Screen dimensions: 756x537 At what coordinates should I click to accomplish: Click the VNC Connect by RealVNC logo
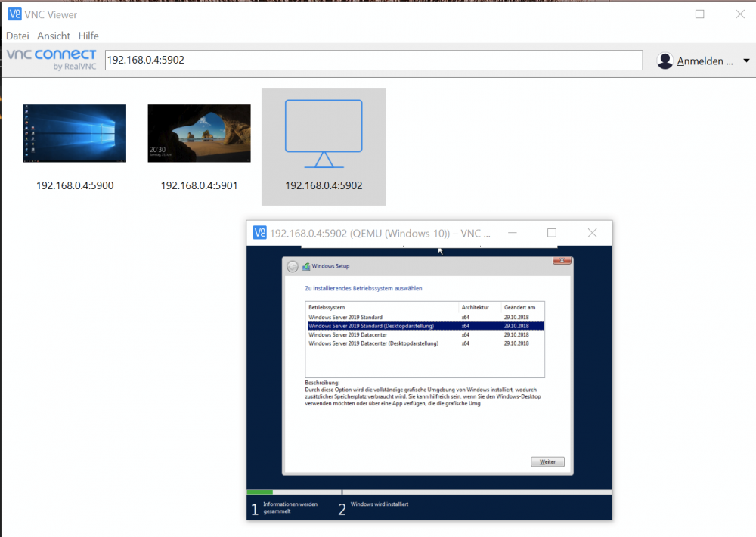[x=51, y=59]
